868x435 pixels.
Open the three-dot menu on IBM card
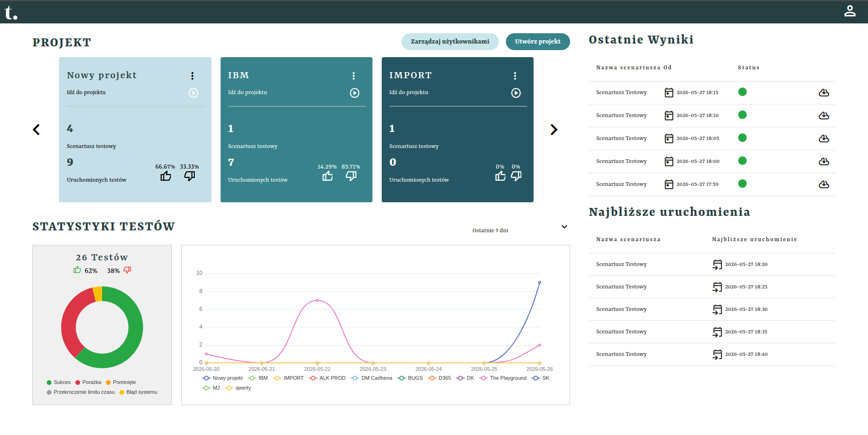(354, 76)
